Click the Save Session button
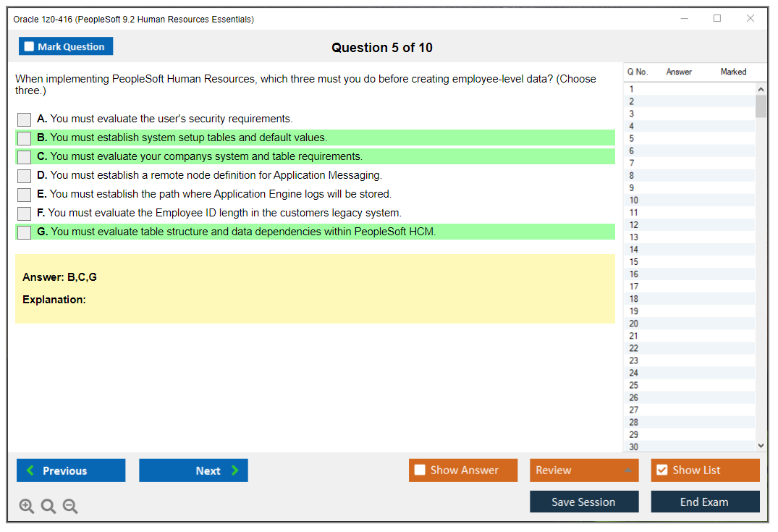 click(584, 501)
